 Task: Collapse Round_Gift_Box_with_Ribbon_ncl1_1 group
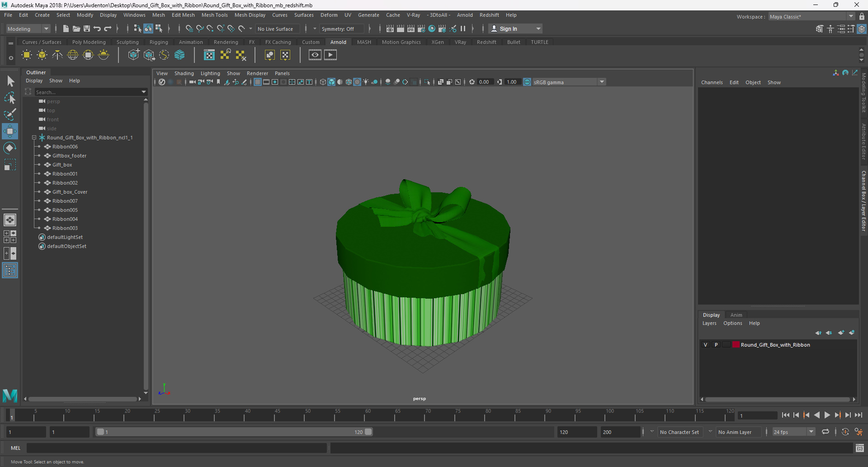(x=34, y=138)
